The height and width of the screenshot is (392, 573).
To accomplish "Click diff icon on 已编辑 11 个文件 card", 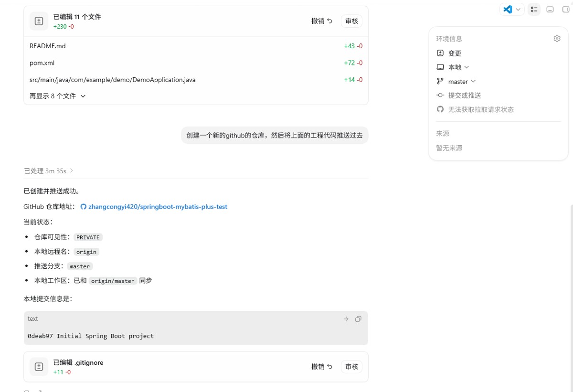I will coord(39,21).
